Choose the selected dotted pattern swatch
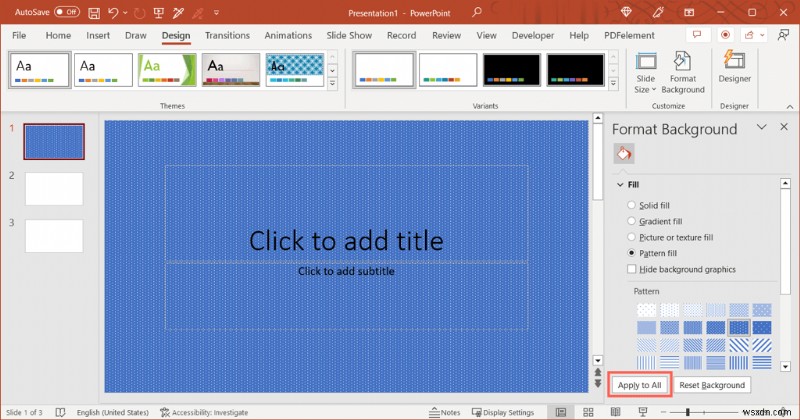The height and width of the screenshot is (420, 800). coord(739,327)
